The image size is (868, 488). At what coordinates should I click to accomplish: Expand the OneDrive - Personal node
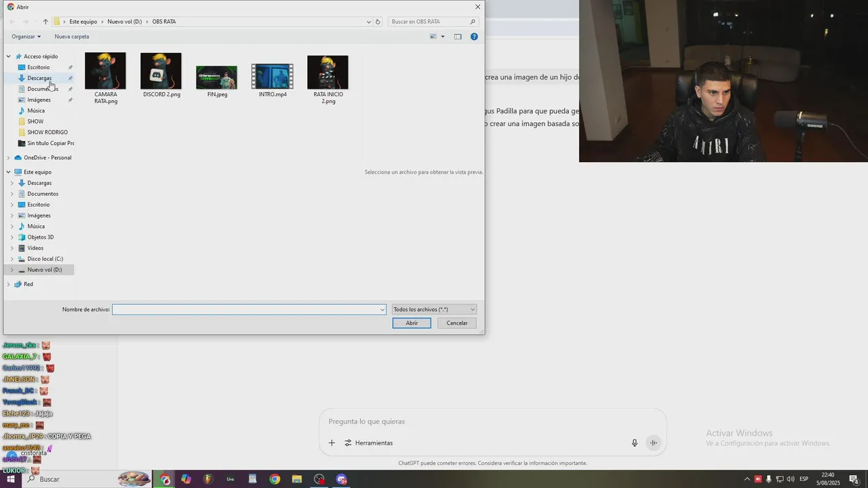click(x=8, y=157)
